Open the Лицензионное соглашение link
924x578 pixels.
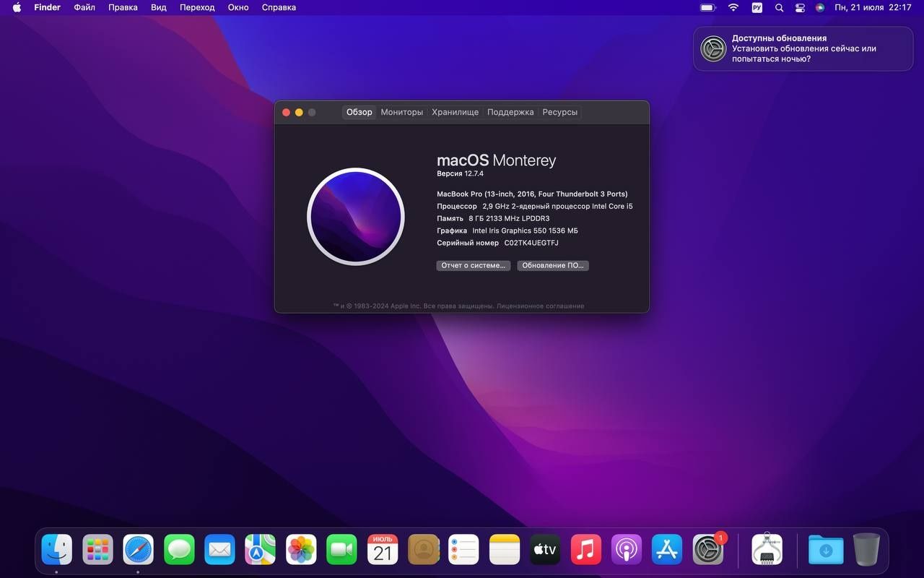[x=541, y=306]
